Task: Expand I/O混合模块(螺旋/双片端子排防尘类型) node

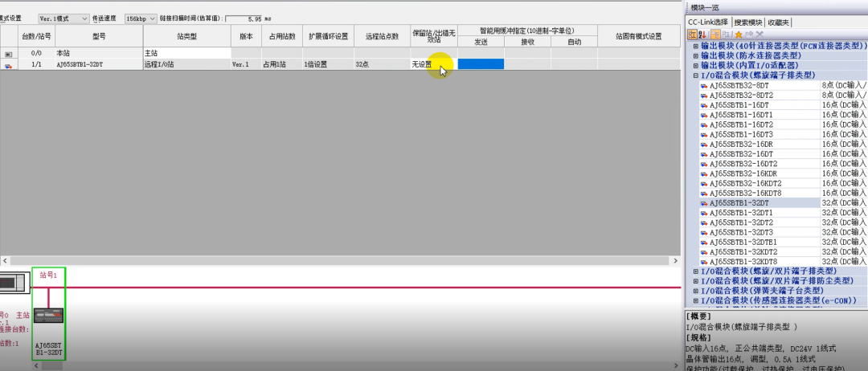Action: tap(696, 281)
